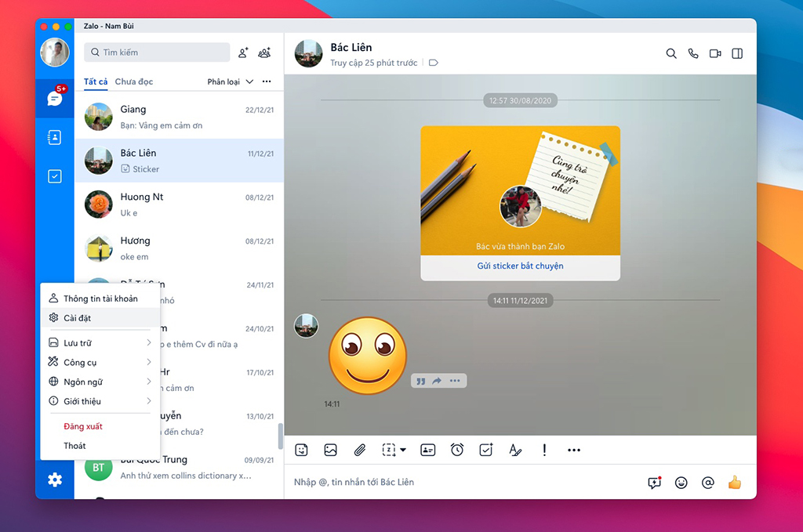Choose Cài đặt from the menu
This screenshot has width=803, height=532.
(x=100, y=317)
